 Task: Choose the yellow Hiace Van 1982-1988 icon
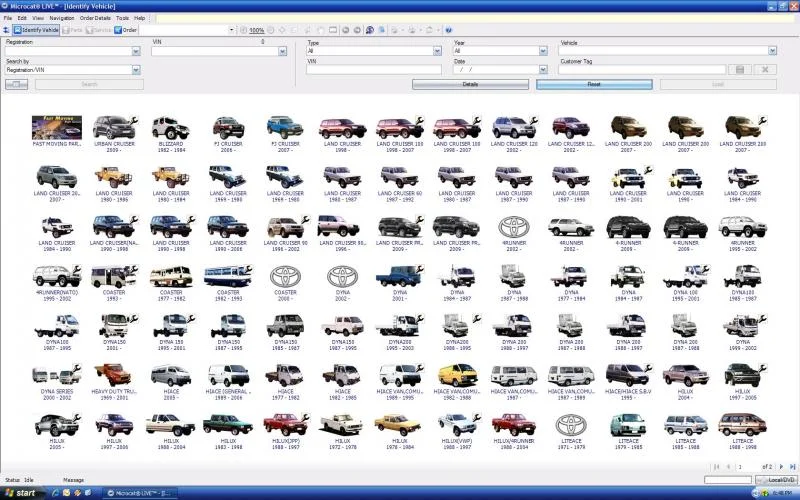coord(457,375)
